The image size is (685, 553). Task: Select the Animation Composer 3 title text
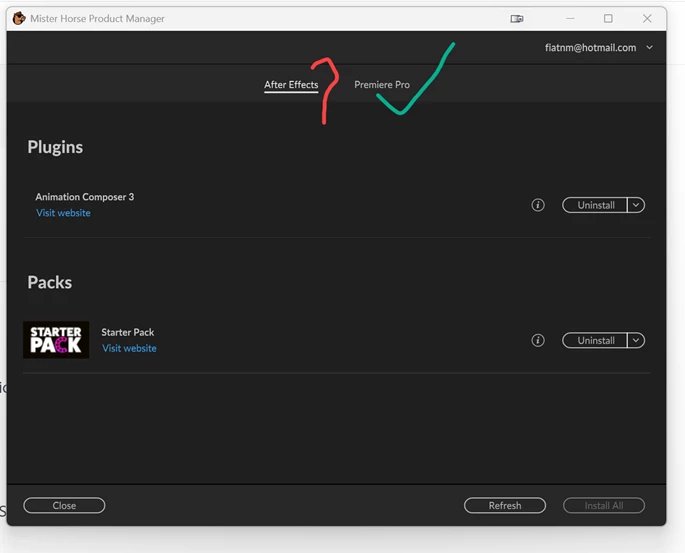85,197
